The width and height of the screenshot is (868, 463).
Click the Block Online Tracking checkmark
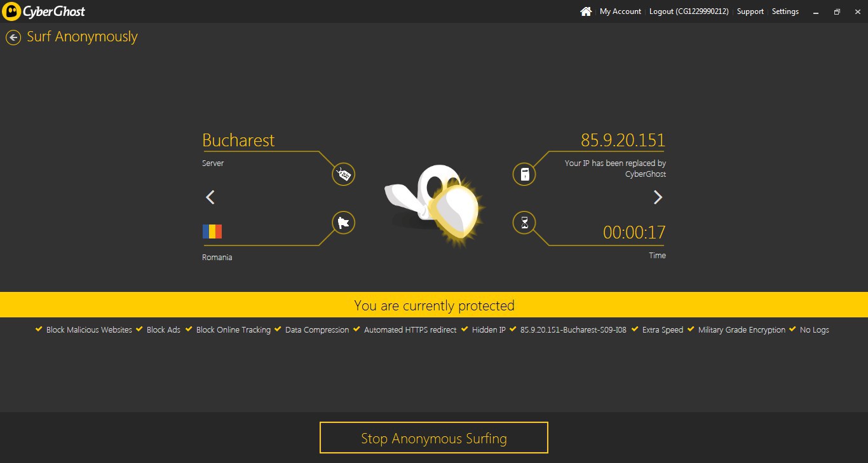[x=189, y=329]
